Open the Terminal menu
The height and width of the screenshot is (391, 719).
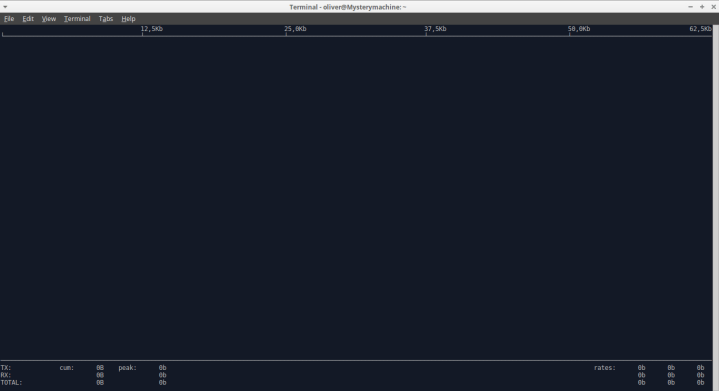click(x=77, y=19)
